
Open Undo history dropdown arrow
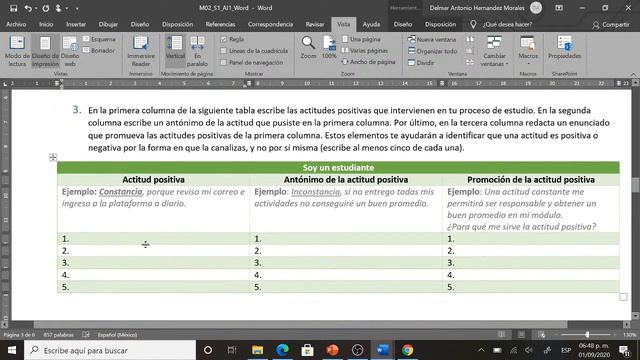click(36, 8)
